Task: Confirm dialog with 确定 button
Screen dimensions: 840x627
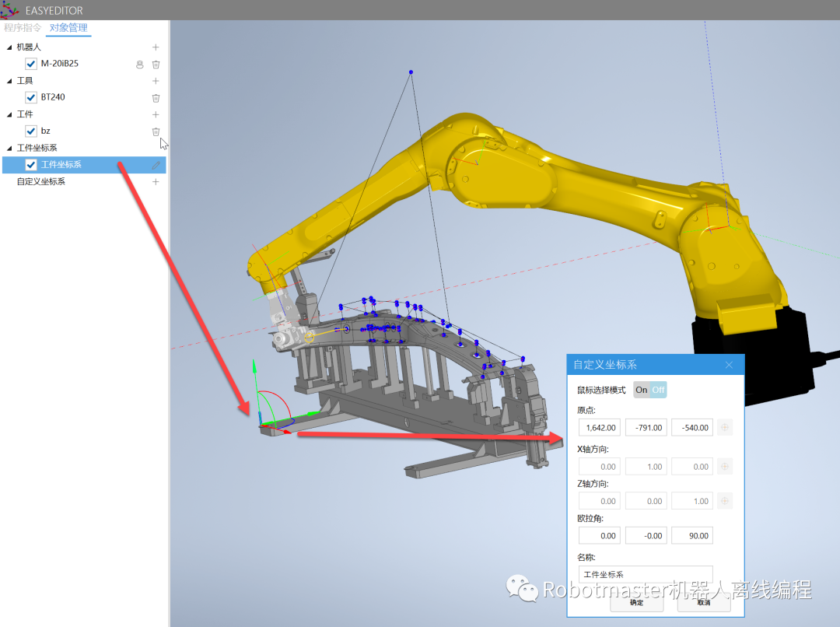Action: (636, 602)
